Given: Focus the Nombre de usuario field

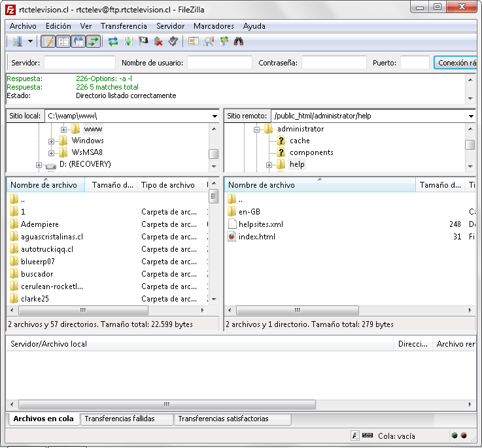Looking at the screenshot, I should (220, 63).
